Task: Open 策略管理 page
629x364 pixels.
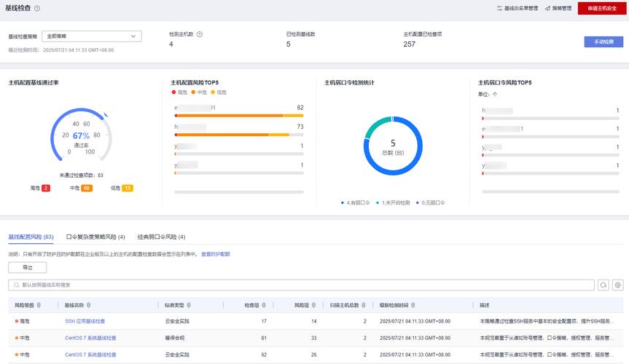Action: pyautogui.click(x=558, y=8)
